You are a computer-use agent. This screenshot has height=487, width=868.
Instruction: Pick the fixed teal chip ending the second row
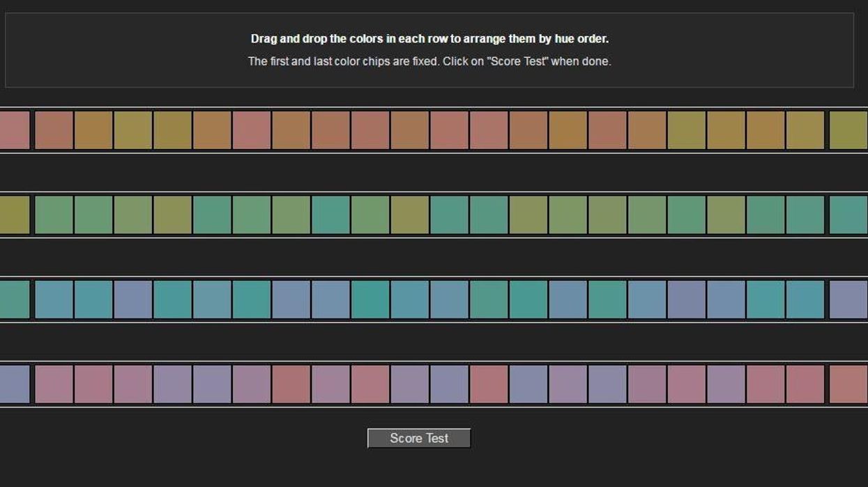click(848, 215)
